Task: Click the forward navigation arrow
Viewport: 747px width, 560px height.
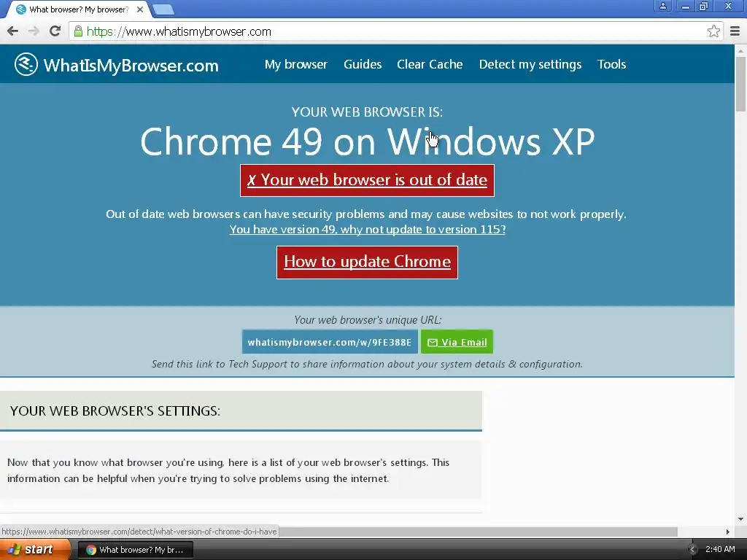Action: click(34, 31)
